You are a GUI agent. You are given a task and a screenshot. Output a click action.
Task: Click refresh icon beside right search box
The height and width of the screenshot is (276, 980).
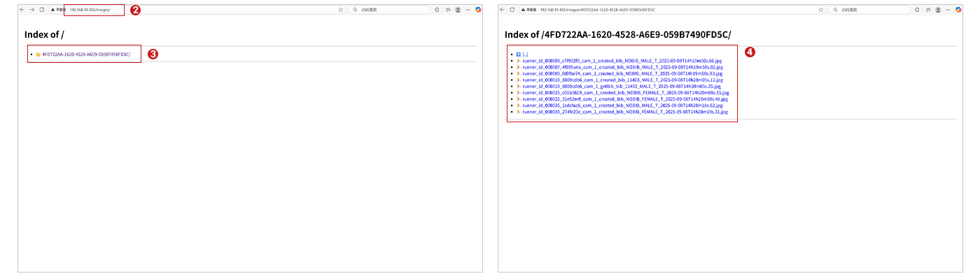918,10
